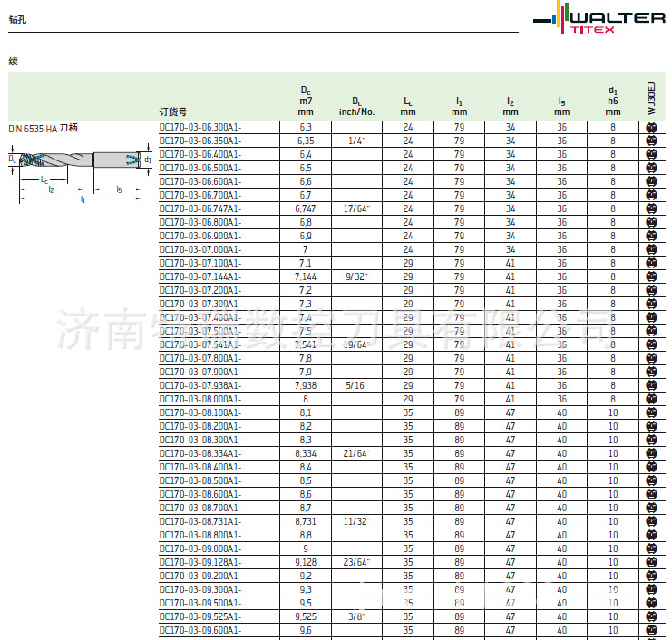Click WJ30EJ face icon for DC170-03-06.300A1-

[x=651, y=127]
